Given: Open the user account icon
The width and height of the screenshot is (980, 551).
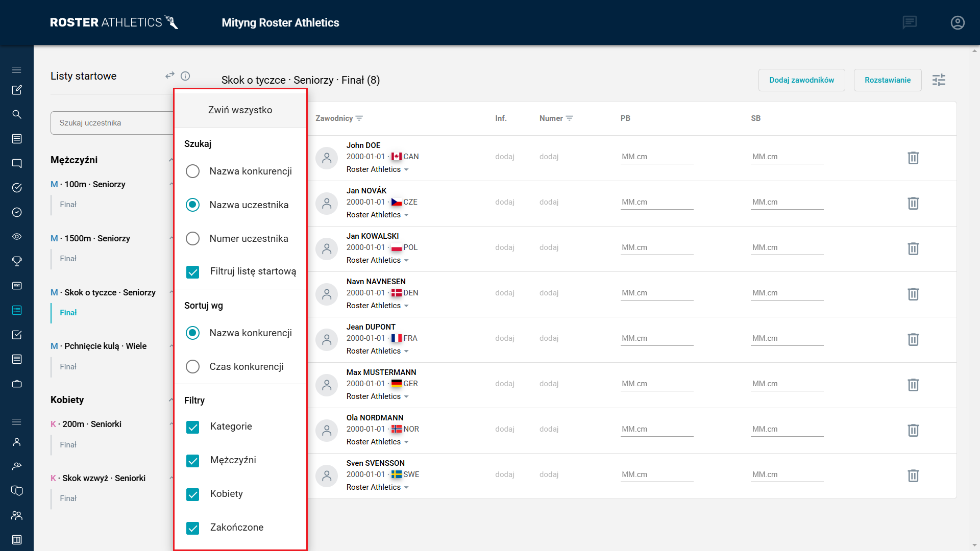Looking at the screenshot, I should (958, 22).
